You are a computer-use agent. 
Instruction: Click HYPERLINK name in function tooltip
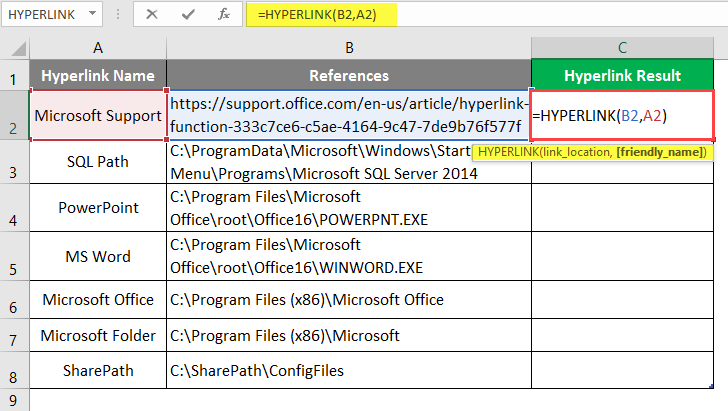[508, 152]
